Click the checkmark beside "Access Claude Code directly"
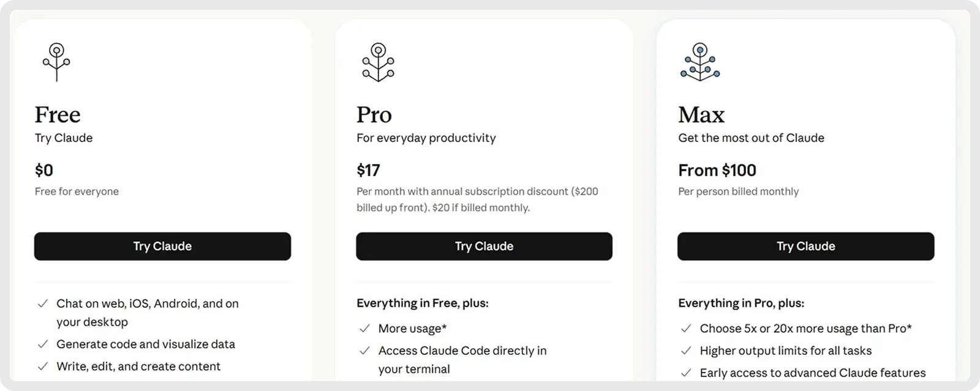980x391 pixels. pos(364,351)
